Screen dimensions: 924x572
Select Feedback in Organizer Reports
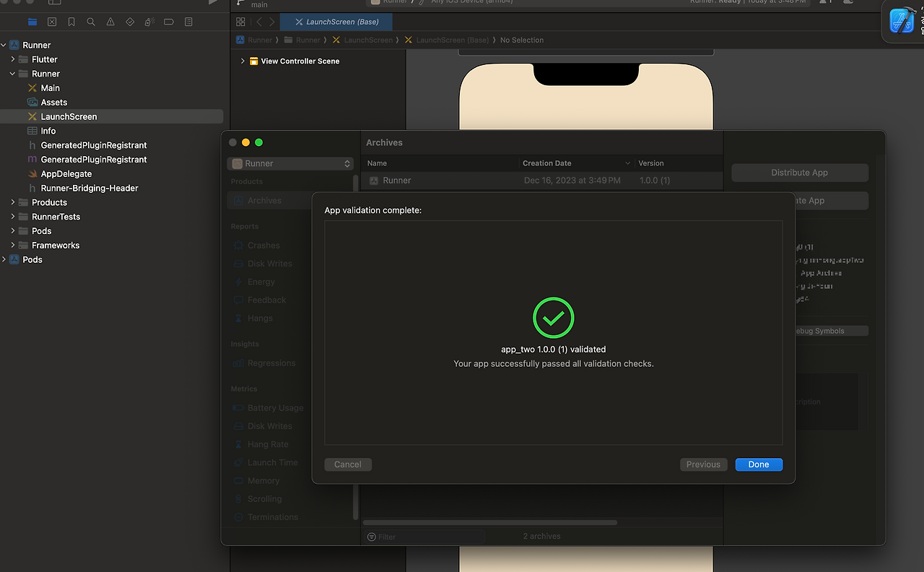coord(266,300)
